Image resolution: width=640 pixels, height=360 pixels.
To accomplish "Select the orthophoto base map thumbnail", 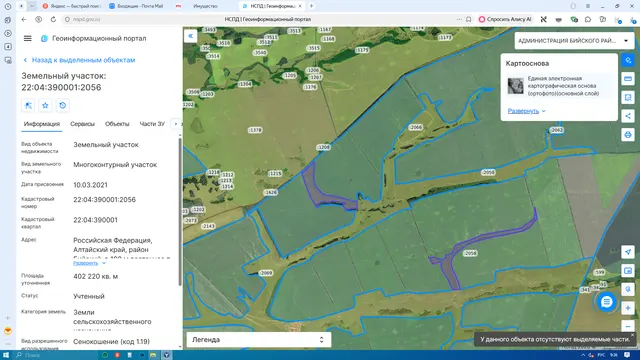I will point(516,86).
